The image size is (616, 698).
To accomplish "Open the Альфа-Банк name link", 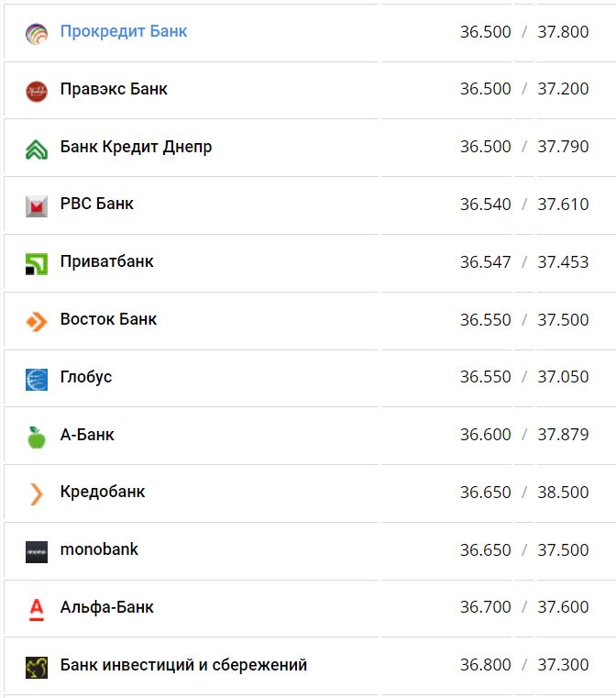I will click(107, 607).
